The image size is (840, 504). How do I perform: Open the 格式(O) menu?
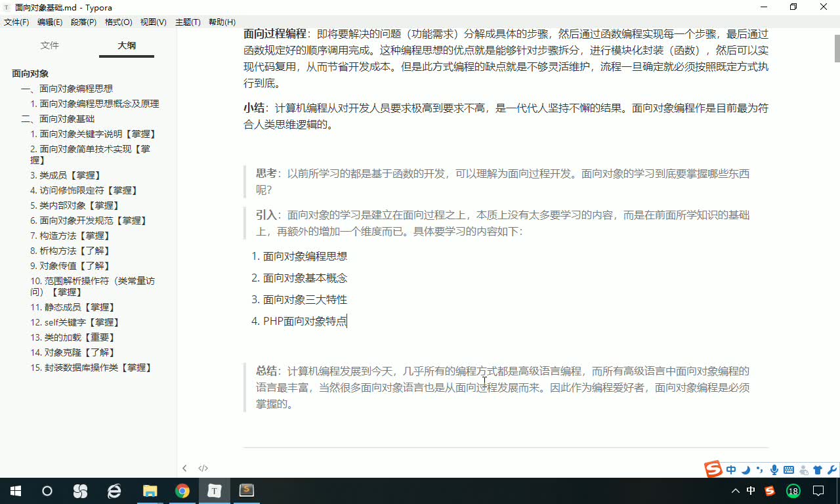click(x=118, y=22)
